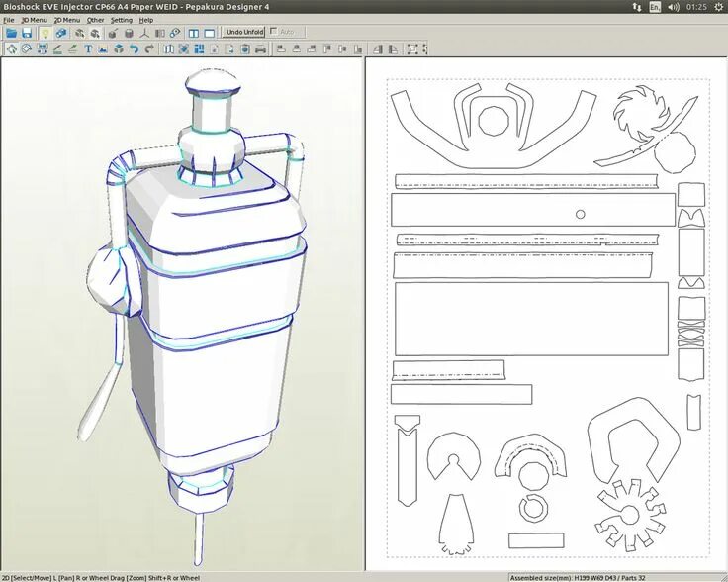The image size is (728, 582).
Task: Click the Undo Unfold button
Action: (244, 32)
